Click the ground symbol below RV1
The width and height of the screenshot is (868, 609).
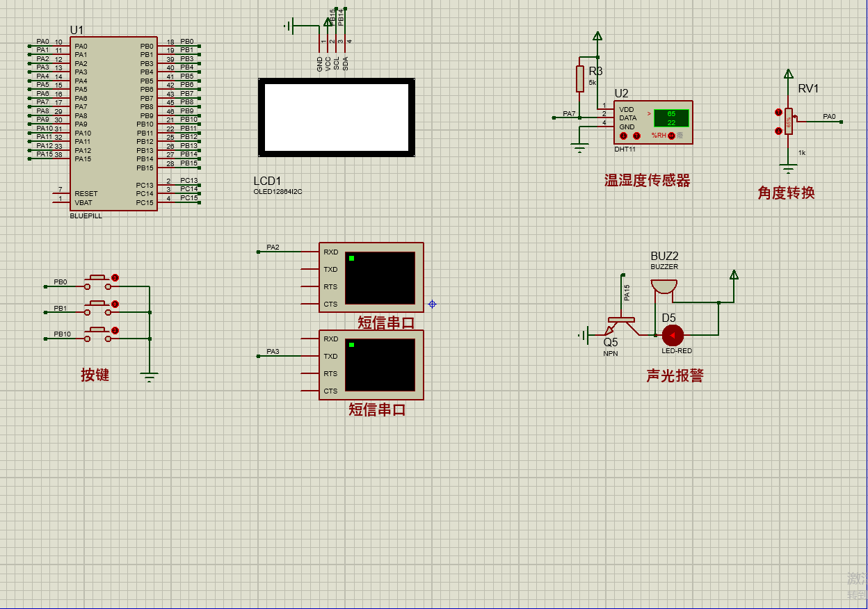pyautogui.click(x=788, y=168)
